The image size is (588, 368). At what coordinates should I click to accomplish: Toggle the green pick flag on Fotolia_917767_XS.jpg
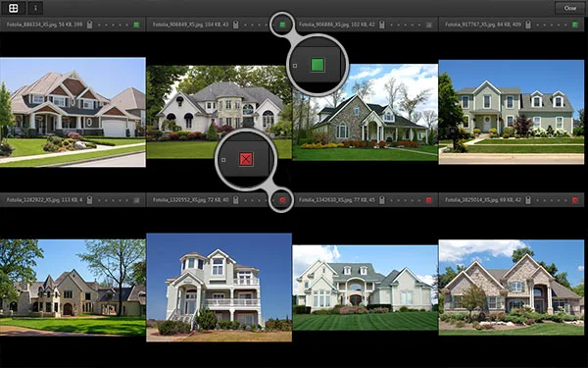tap(575, 25)
